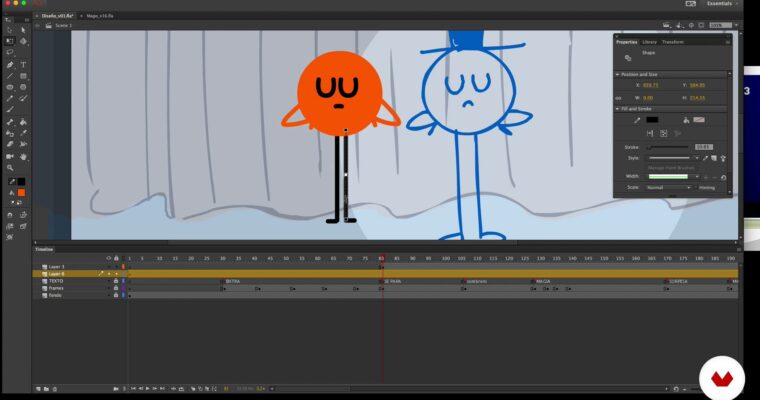760x400 pixels.
Task: Select the Bone tool
Action: [x=10, y=122]
